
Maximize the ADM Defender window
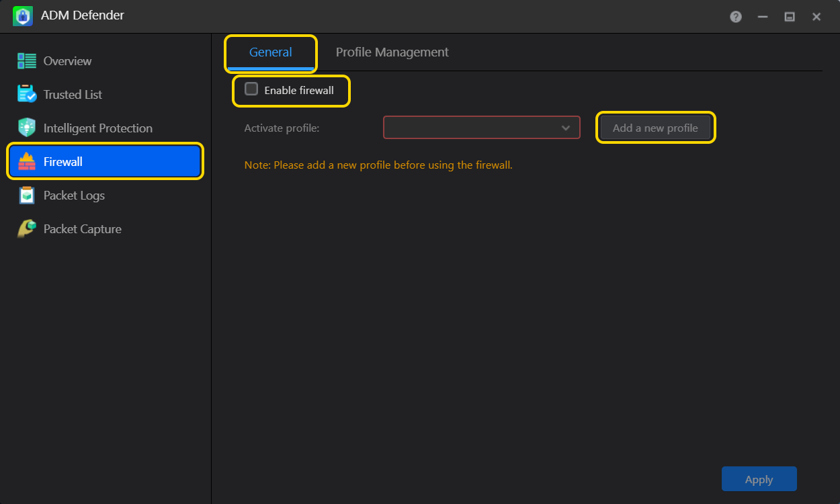point(790,17)
